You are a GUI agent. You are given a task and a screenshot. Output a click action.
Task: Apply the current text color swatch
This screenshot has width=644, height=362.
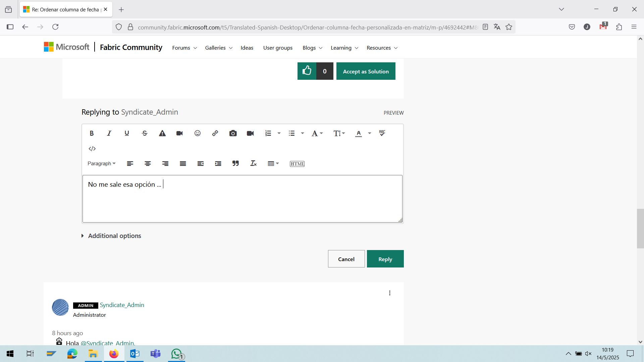tap(359, 133)
